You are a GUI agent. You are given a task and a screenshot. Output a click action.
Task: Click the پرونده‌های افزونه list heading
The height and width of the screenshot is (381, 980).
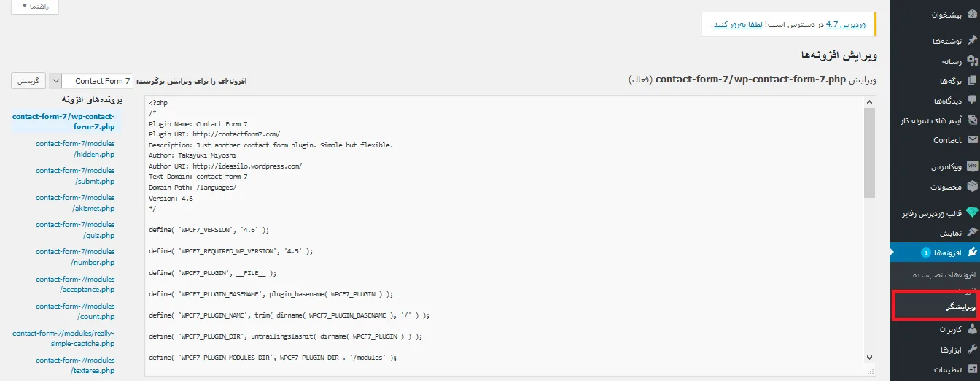pyautogui.click(x=90, y=99)
